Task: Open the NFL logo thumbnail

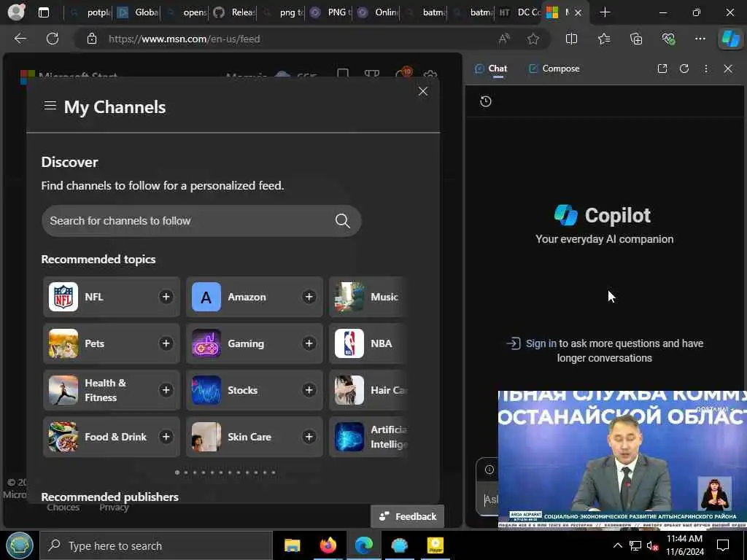Action: pos(63,297)
